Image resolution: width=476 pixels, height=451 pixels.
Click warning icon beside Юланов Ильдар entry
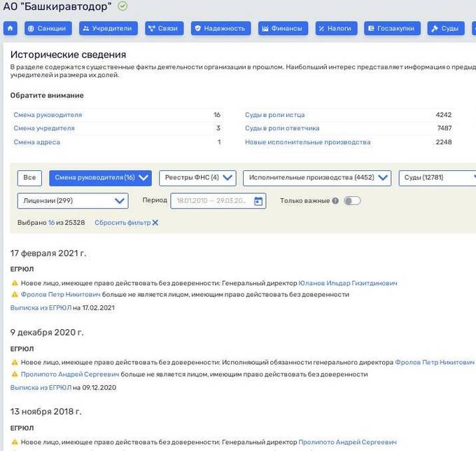[15, 283]
